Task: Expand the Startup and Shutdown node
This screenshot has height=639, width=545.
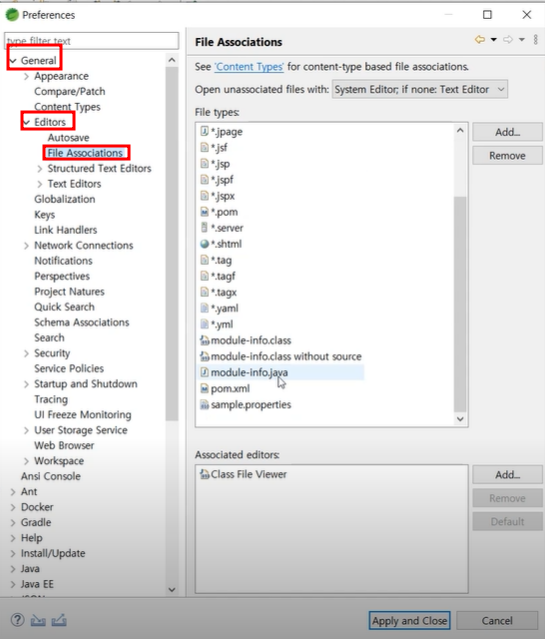Action: (26, 384)
